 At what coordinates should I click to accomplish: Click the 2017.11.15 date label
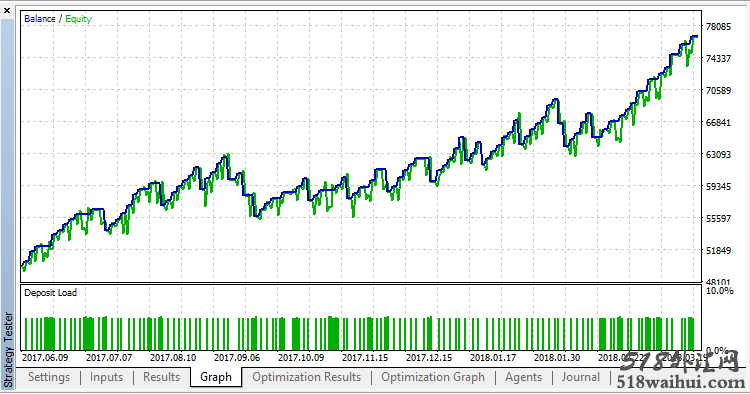point(365,358)
